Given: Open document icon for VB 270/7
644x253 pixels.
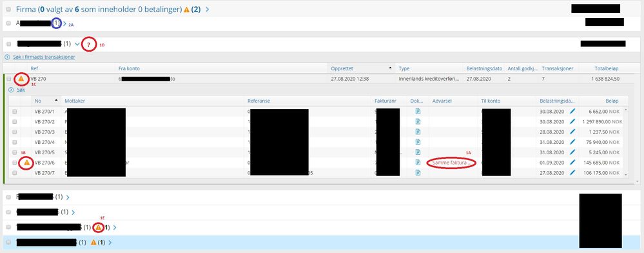Looking at the screenshot, I should coord(418,173).
